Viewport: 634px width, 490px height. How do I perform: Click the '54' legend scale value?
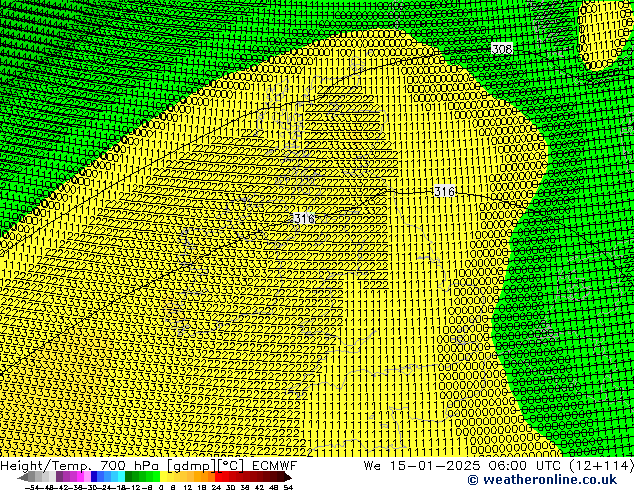(288, 487)
